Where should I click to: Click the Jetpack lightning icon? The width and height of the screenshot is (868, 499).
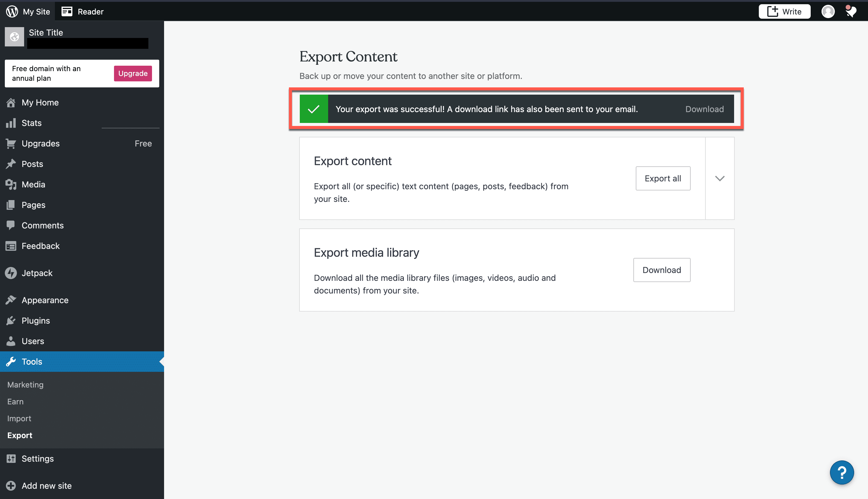coord(11,273)
